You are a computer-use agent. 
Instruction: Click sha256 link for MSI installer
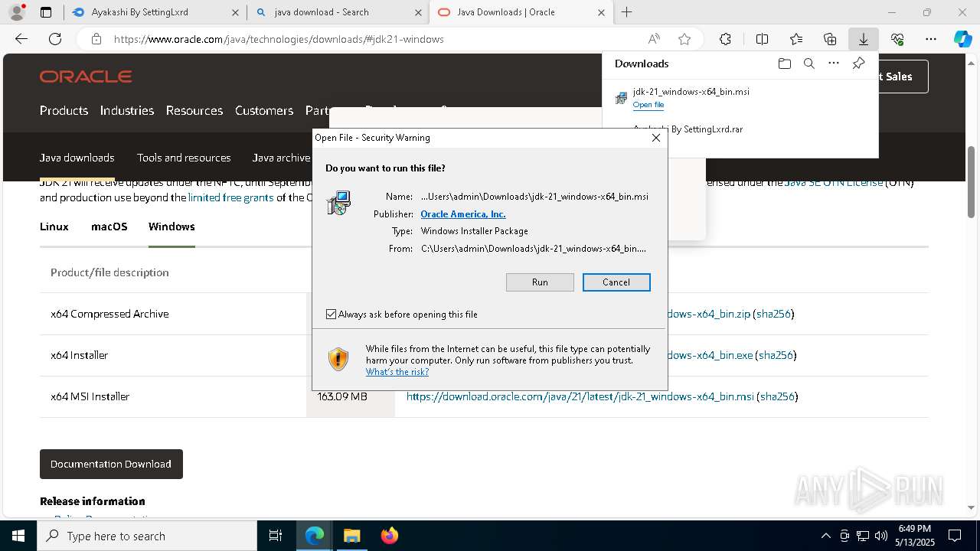(777, 396)
